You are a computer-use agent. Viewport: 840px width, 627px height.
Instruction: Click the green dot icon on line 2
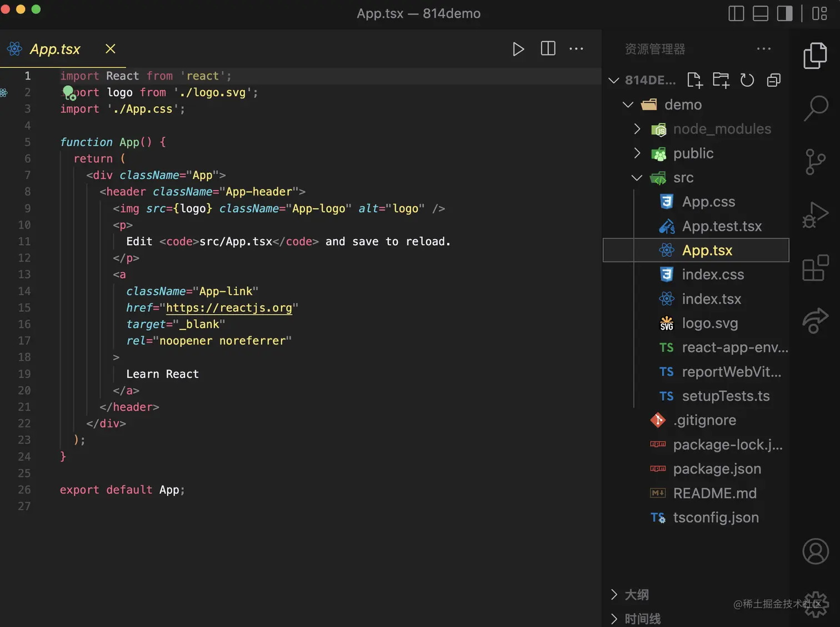coord(68,92)
